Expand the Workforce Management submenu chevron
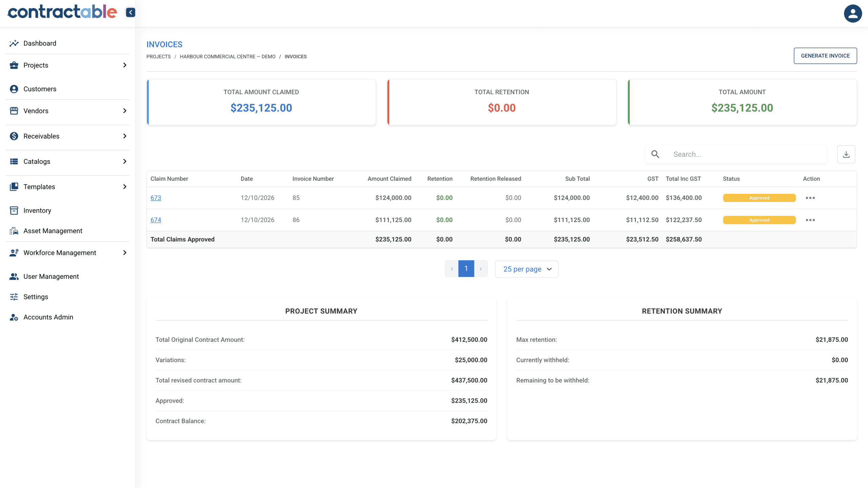This screenshot has height=488, width=868. pos(125,253)
